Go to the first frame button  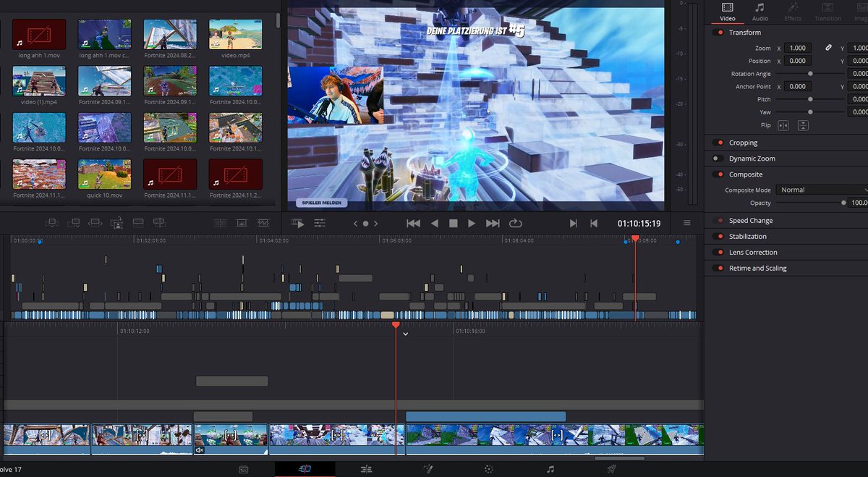pyautogui.click(x=413, y=224)
